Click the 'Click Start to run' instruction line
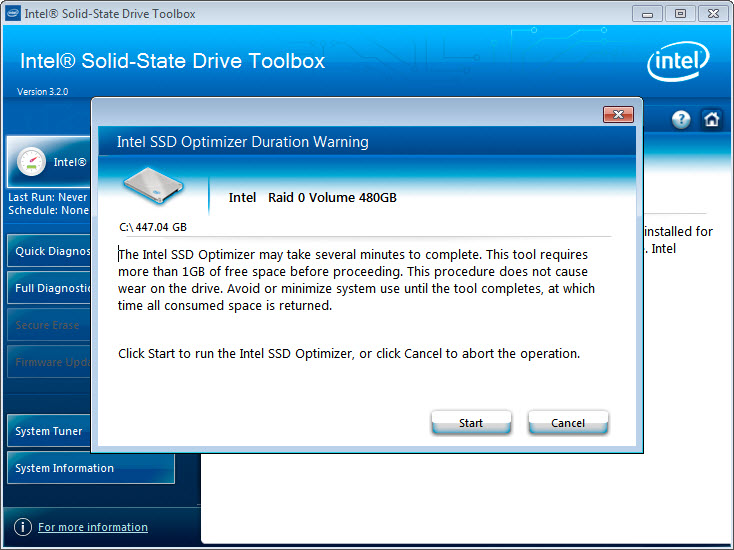The image size is (734, 550). coord(349,353)
